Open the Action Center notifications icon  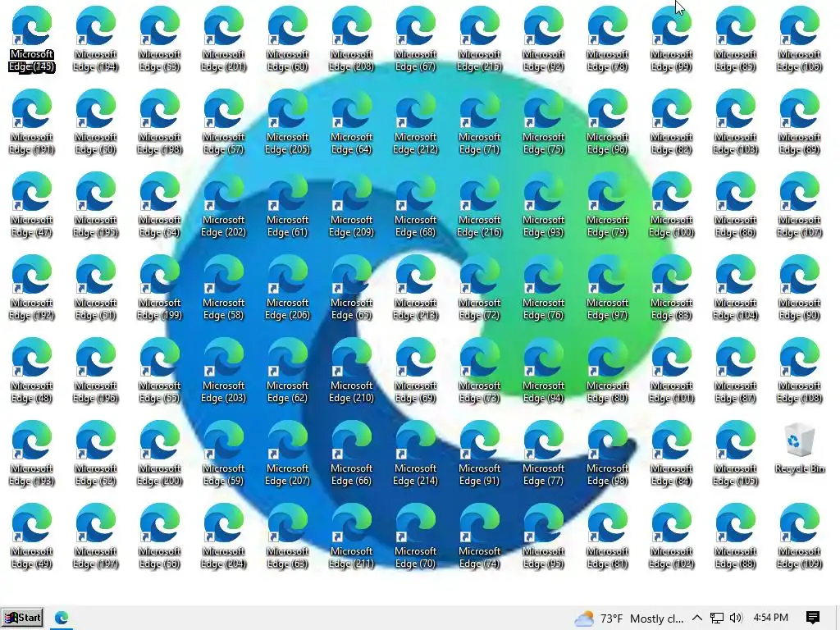click(813, 618)
